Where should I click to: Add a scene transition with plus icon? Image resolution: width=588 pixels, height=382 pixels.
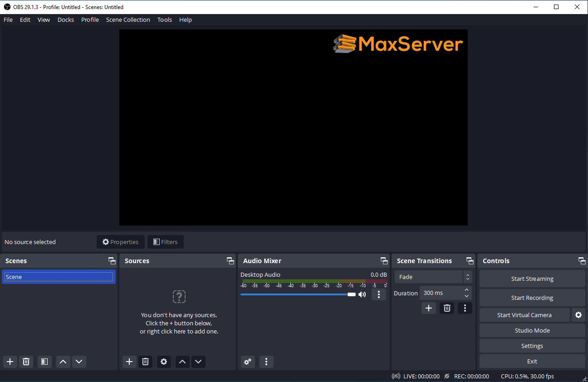click(428, 308)
